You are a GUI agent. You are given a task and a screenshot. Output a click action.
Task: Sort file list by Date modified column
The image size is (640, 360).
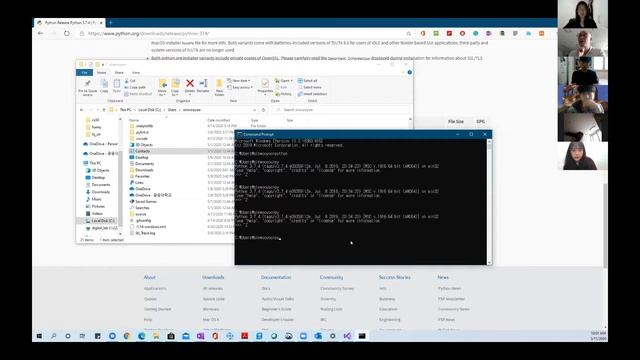[x=219, y=120]
